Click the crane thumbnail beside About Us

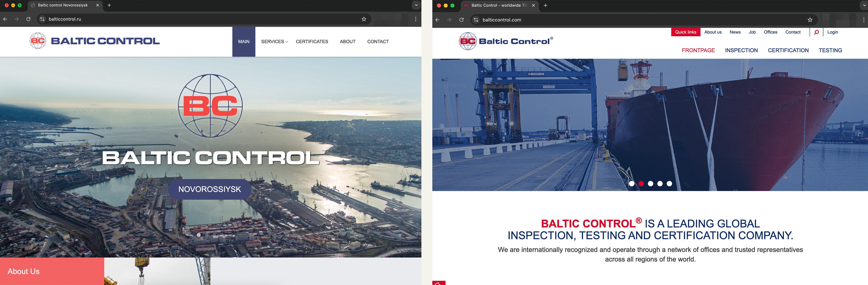(x=157, y=271)
